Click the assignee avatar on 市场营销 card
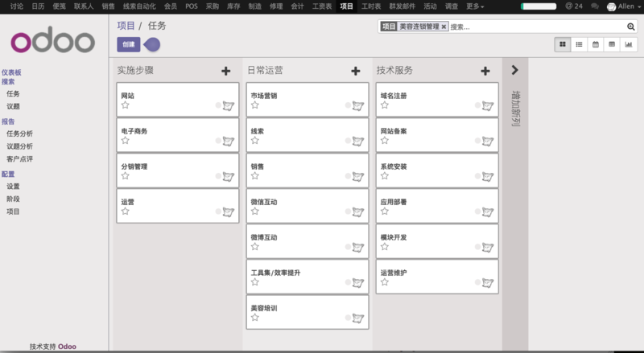The image size is (644, 353). 358,106
